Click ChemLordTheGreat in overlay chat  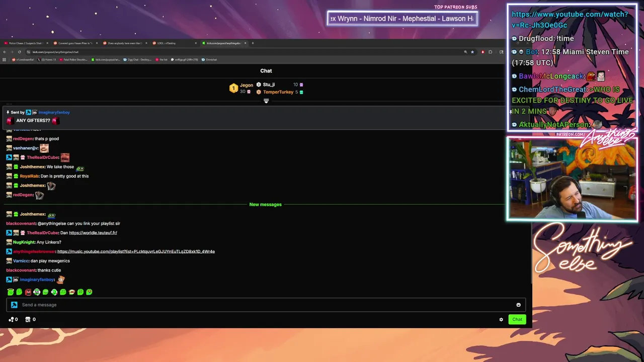click(x=553, y=89)
